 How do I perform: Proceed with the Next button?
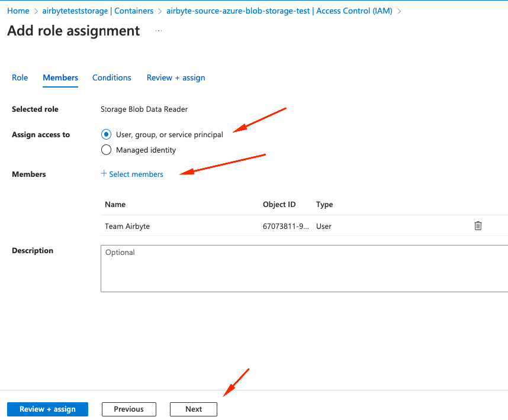(x=194, y=409)
